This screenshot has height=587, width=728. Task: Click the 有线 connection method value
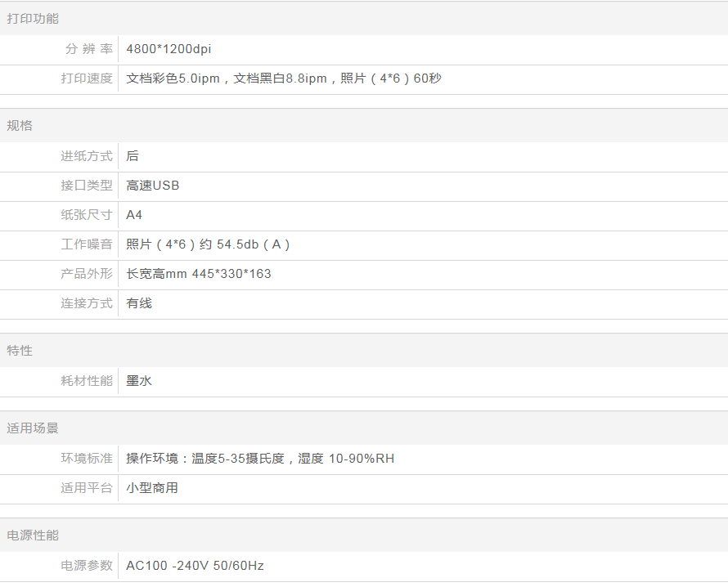[x=139, y=303]
